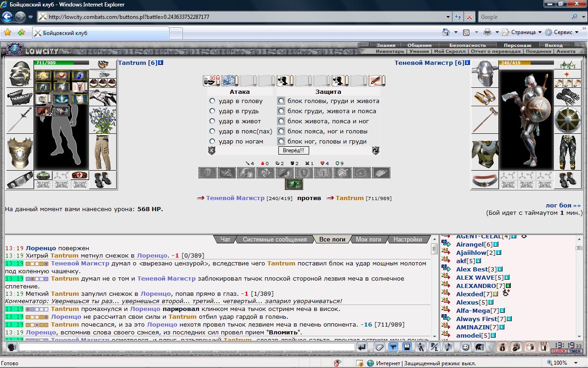
Task: Open the Знания menu
Action: click(386, 45)
